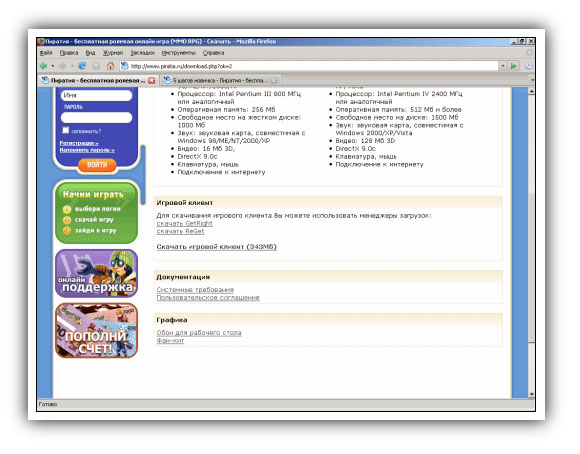The image size is (580, 454).
Task: Click the site favicon in address bar
Action: (125, 66)
